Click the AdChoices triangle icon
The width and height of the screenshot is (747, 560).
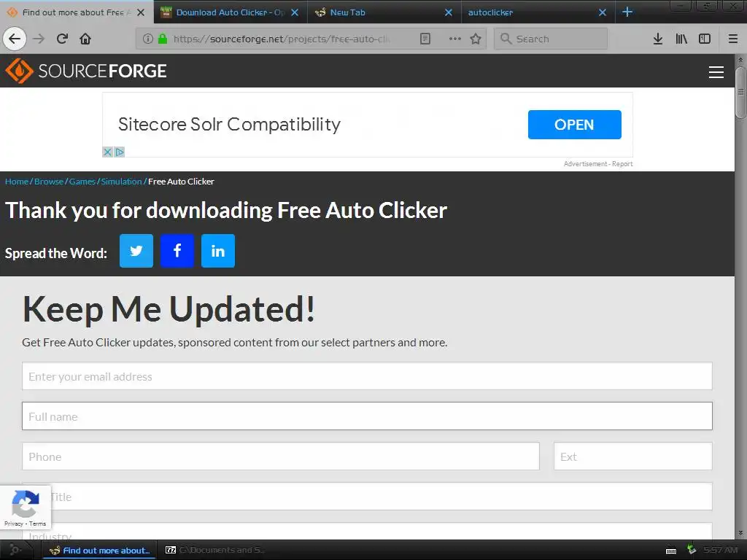click(x=120, y=152)
